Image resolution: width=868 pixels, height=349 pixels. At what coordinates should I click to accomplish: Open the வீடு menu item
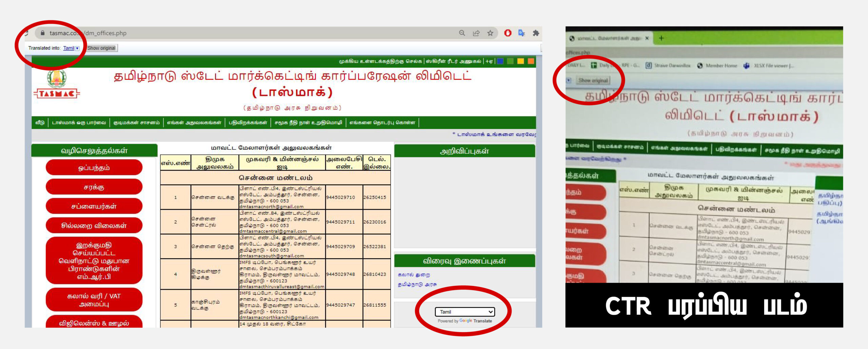(x=40, y=122)
